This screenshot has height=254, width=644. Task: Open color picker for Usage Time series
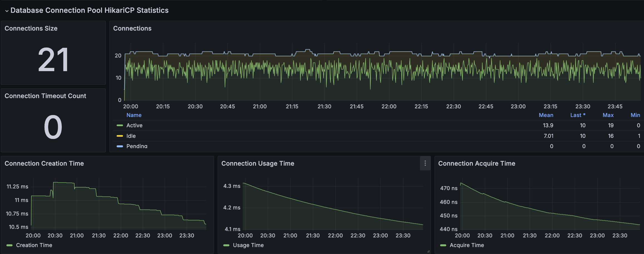coord(226,245)
